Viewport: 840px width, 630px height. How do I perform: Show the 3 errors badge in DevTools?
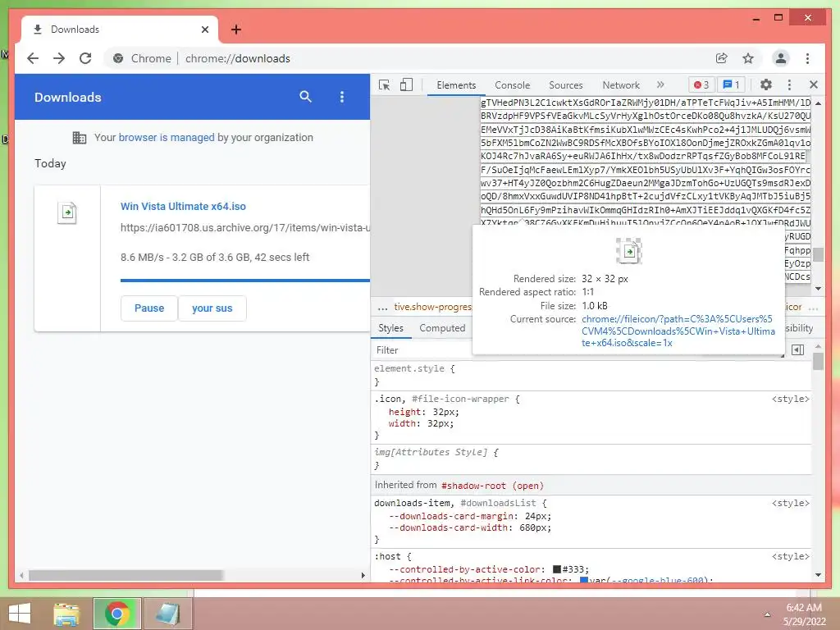point(701,84)
